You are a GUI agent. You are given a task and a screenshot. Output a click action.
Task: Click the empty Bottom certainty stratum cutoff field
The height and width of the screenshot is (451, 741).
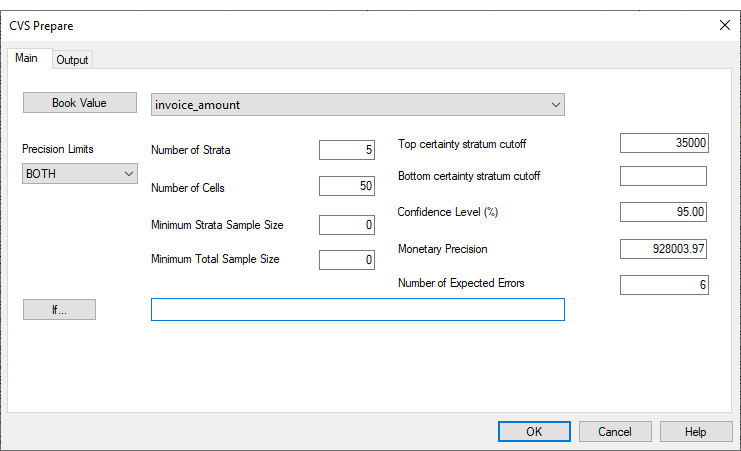[x=663, y=176]
